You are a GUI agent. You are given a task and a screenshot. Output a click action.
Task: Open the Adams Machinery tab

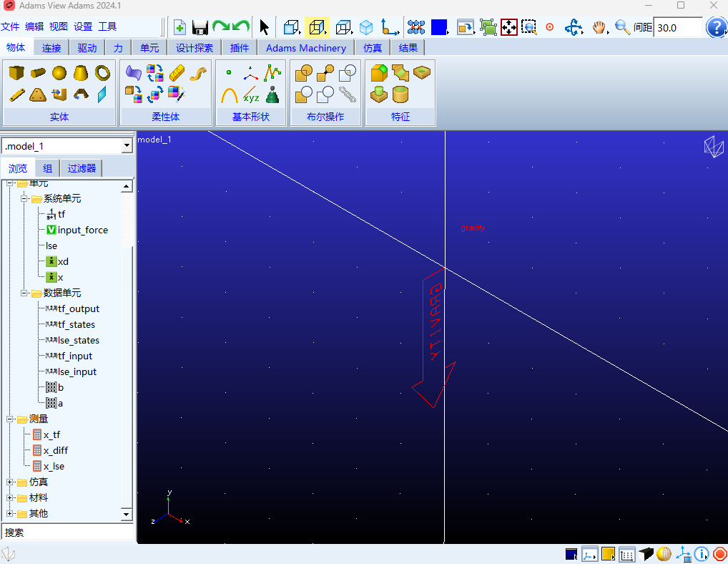click(306, 48)
